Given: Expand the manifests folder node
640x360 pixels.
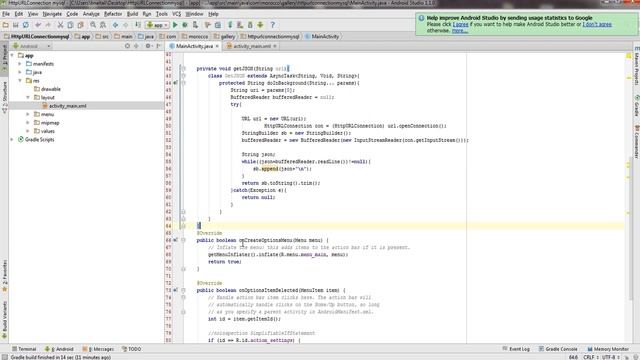Looking at the screenshot, I should coord(20,64).
